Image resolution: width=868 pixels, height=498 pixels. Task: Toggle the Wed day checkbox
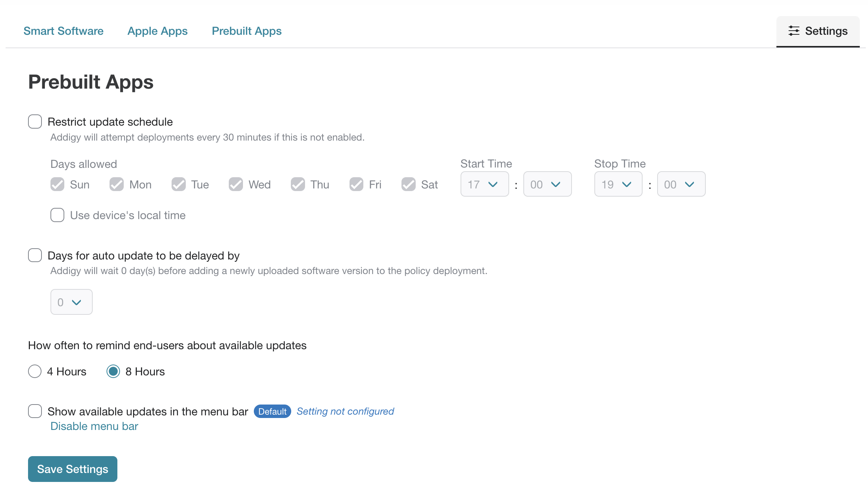coord(236,184)
